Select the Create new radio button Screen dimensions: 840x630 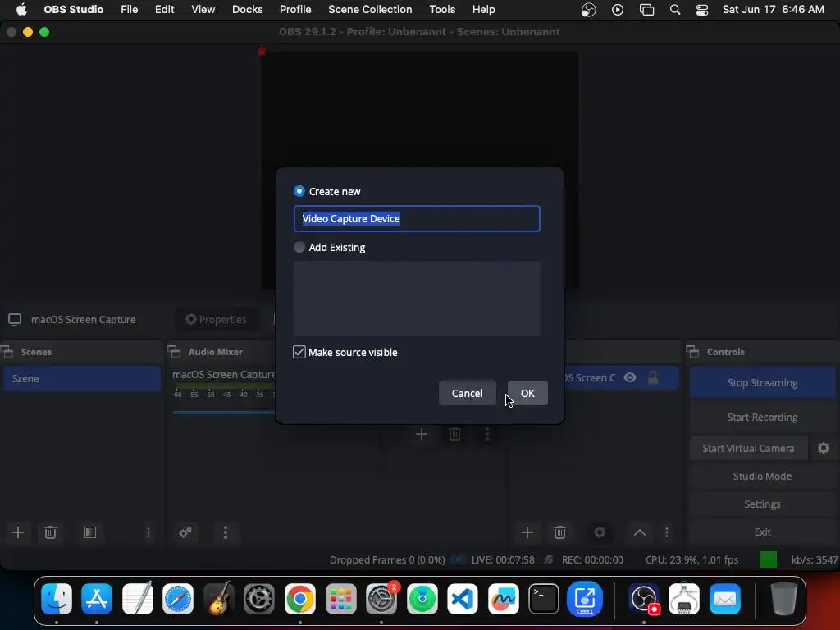299,191
